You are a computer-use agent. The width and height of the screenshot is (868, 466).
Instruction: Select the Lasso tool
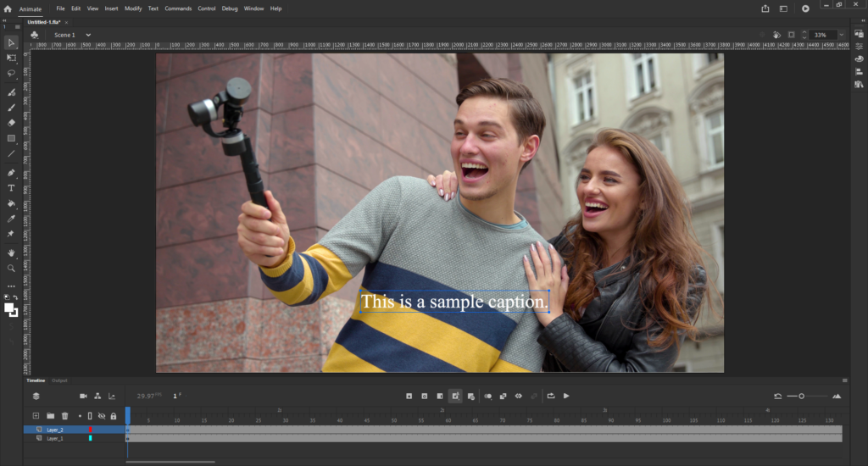[x=11, y=74]
